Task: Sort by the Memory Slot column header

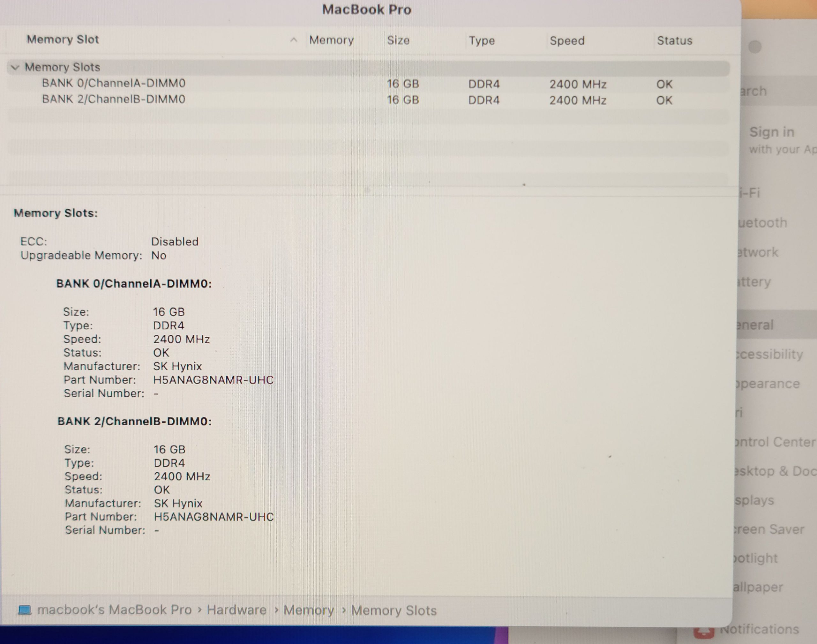Action: click(x=63, y=40)
